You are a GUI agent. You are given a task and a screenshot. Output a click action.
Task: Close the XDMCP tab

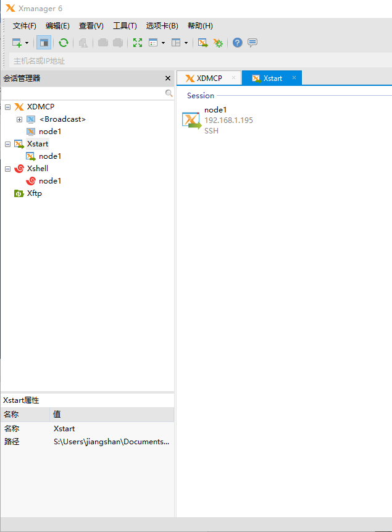(233, 78)
